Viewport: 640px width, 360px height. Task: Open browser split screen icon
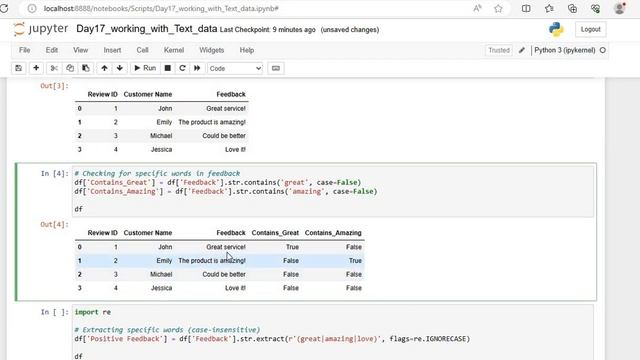tap(526, 9)
